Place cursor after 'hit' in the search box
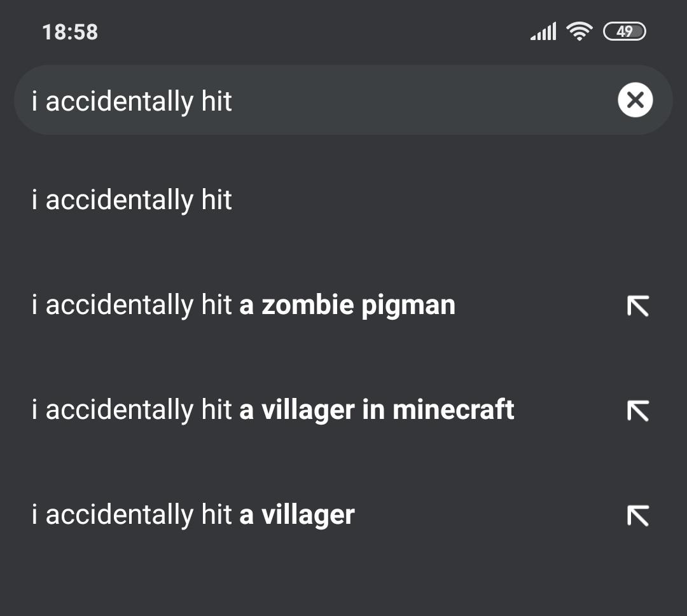Screen dimensions: 687x616 [x=235, y=100]
